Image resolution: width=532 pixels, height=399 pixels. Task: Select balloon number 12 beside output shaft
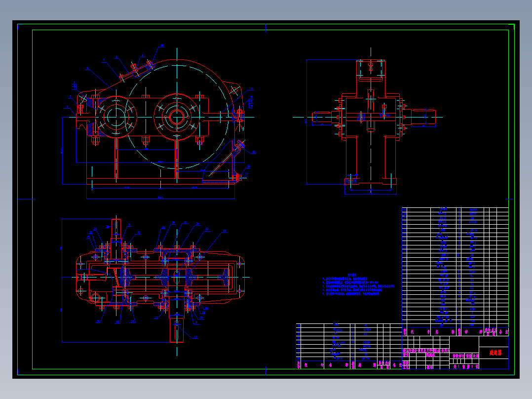point(196,337)
